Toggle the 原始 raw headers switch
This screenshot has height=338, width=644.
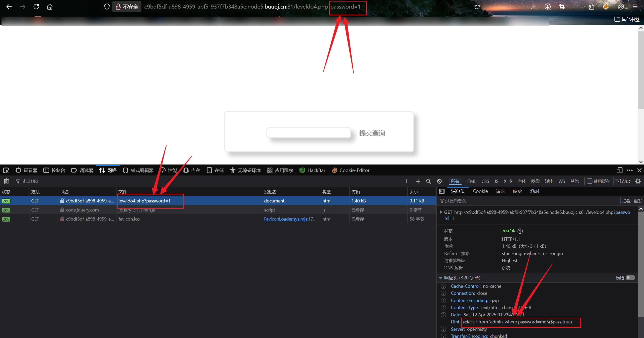[x=630, y=278]
